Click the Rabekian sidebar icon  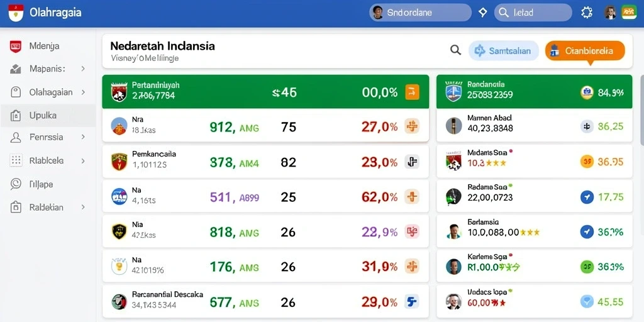15,207
